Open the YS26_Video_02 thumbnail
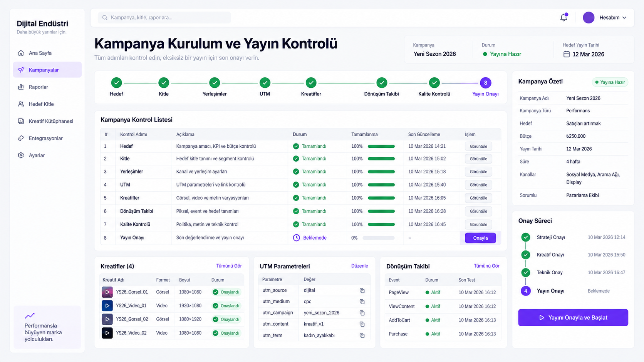Screen dimensions: 644x362 tap(107, 333)
